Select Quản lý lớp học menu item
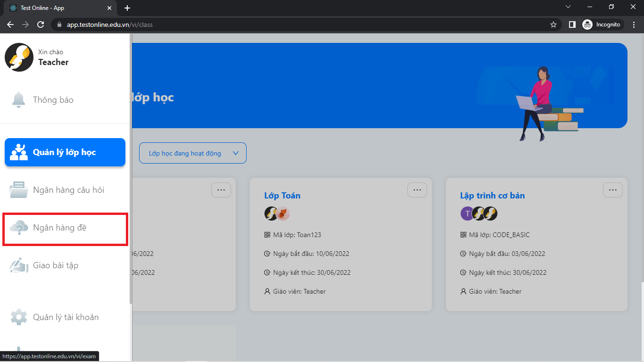The image size is (644, 362). pyautogui.click(x=65, y=152)
